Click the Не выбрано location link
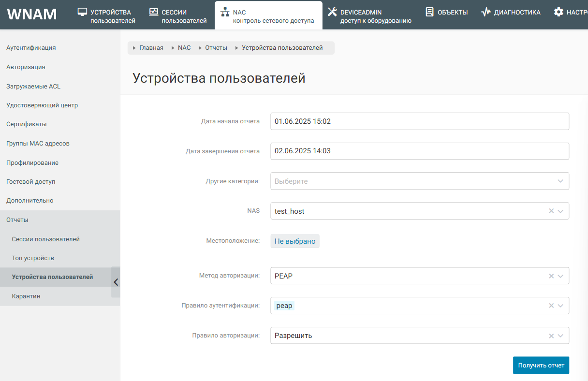Screen dimensions: 588x381 [295, 241]
